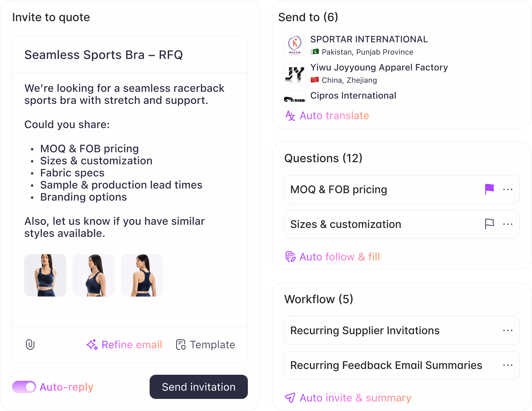The height and width of the screenshot is (411, 532).
Task: Click the Yiwu Joyyoung Apparel Factory logo
Action: [295, 73]
